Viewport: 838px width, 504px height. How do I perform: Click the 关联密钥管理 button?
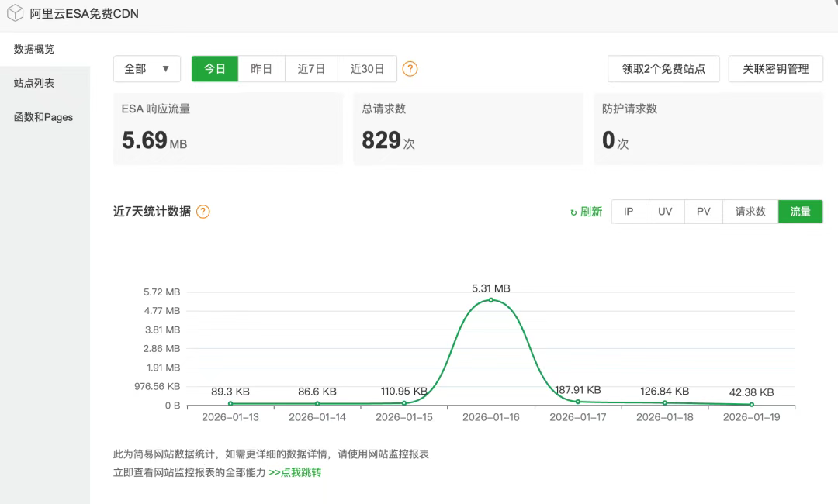pyautogui.click(x=775, y=69)
